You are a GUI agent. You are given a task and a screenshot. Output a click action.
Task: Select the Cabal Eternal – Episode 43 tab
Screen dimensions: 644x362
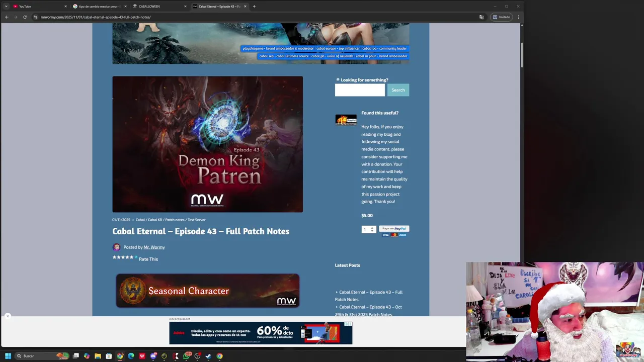click(219, 7)
